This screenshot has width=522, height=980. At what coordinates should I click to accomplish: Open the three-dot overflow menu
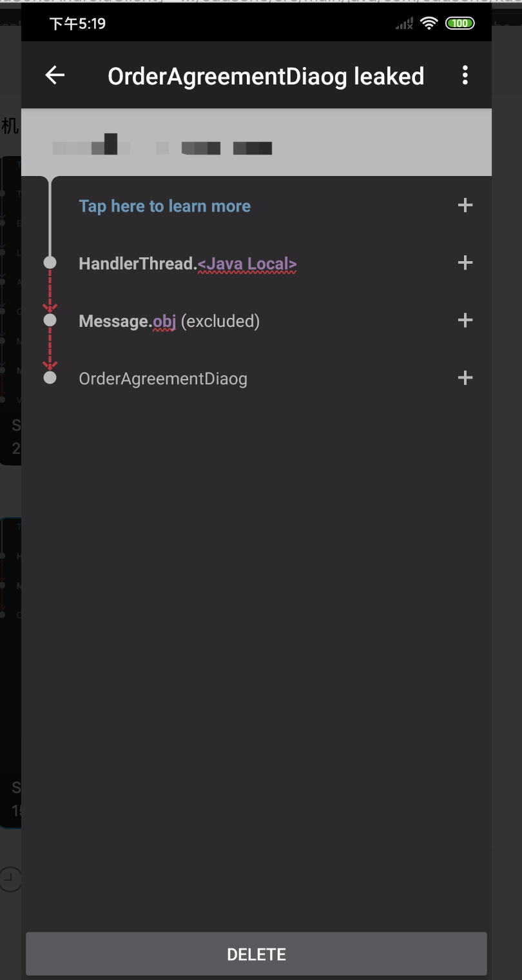point(465,75)
